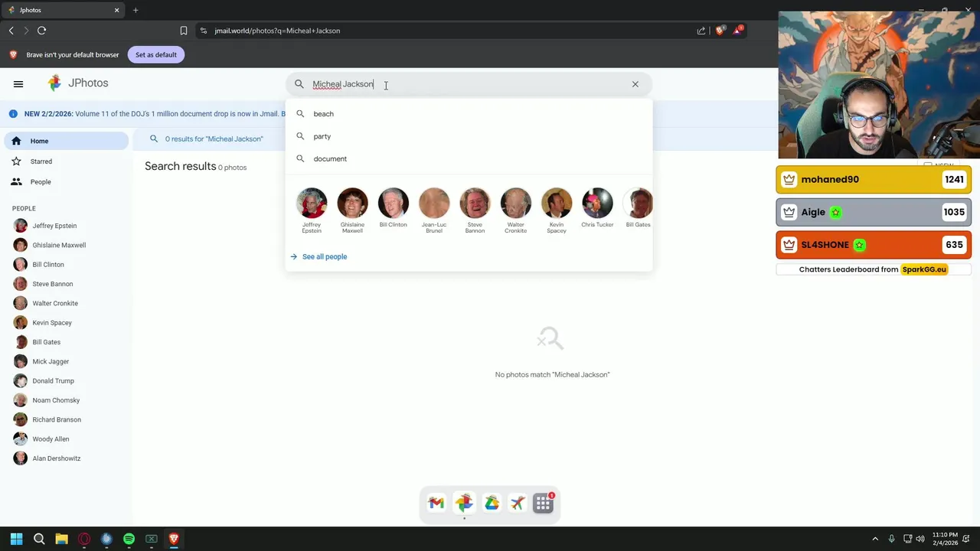Open the hamburger main menu
This screenshot has height=551, width=980.
[18, 84]
